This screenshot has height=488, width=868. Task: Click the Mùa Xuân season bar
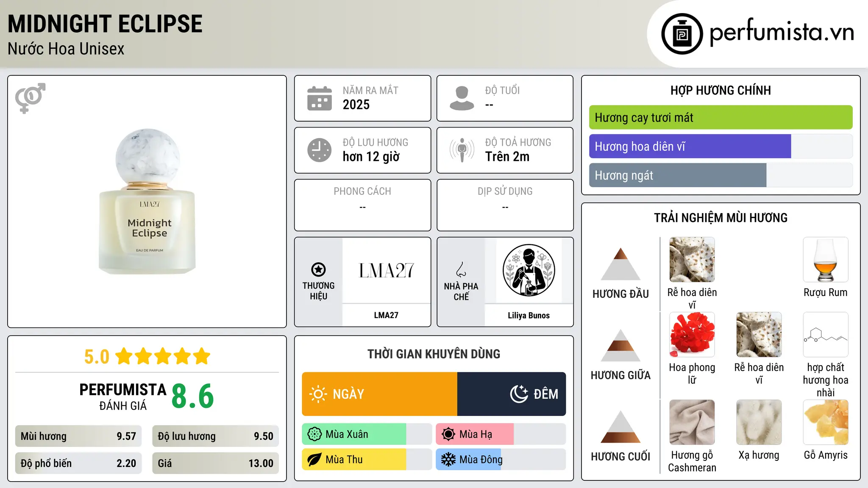(x=367, y=434)
